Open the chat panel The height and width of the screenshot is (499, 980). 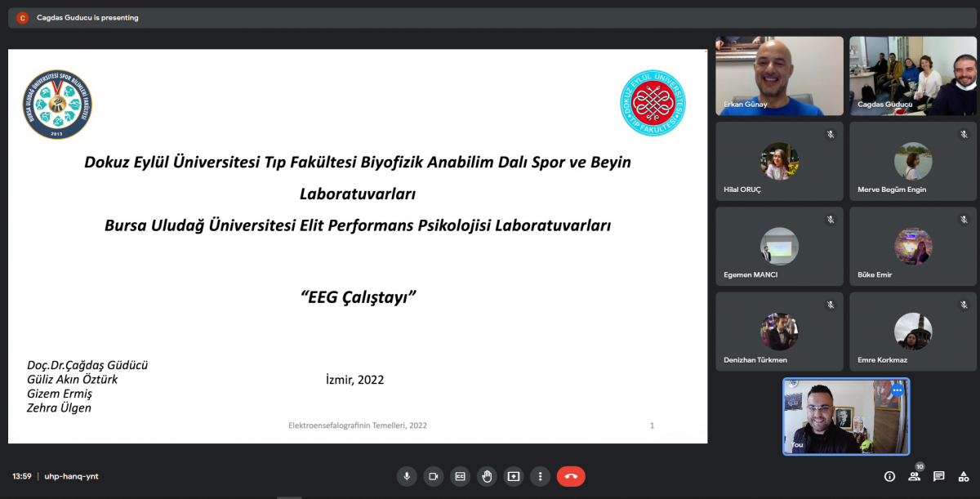pos(939,476)
